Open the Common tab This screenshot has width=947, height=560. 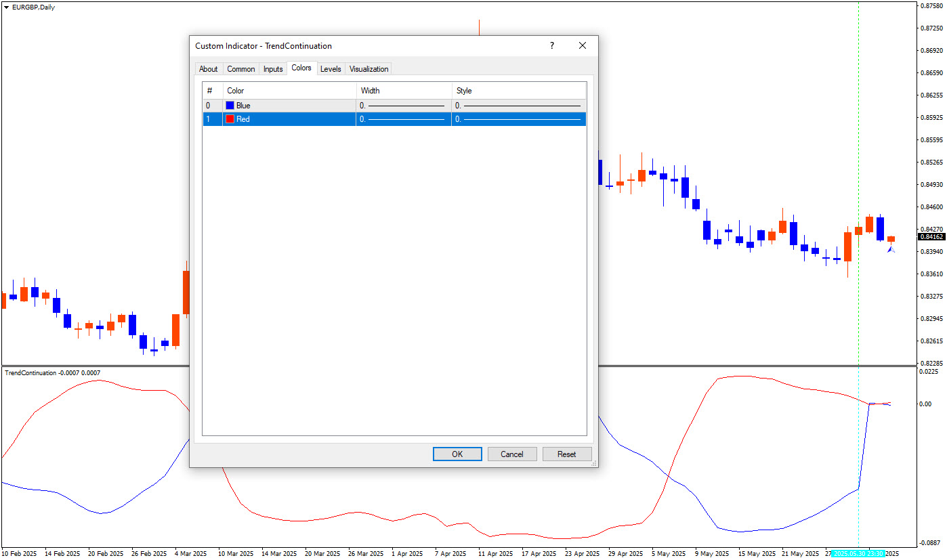point(241,69)
